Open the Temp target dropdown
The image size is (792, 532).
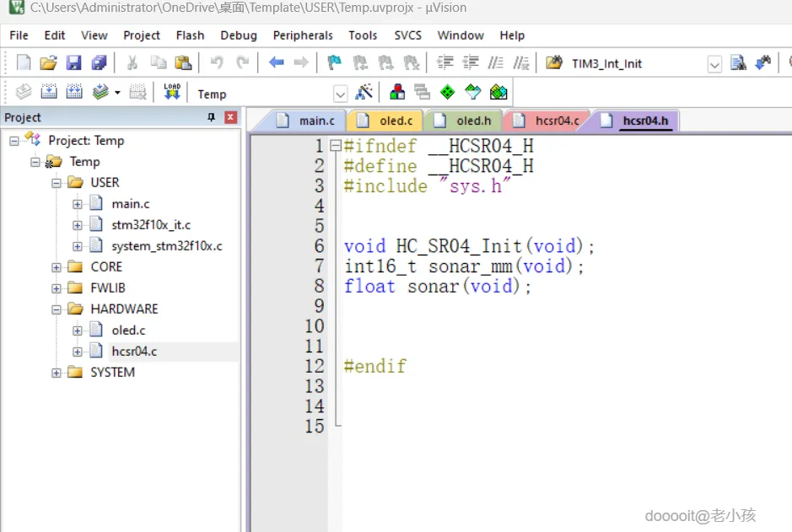(x=340, y=94)
